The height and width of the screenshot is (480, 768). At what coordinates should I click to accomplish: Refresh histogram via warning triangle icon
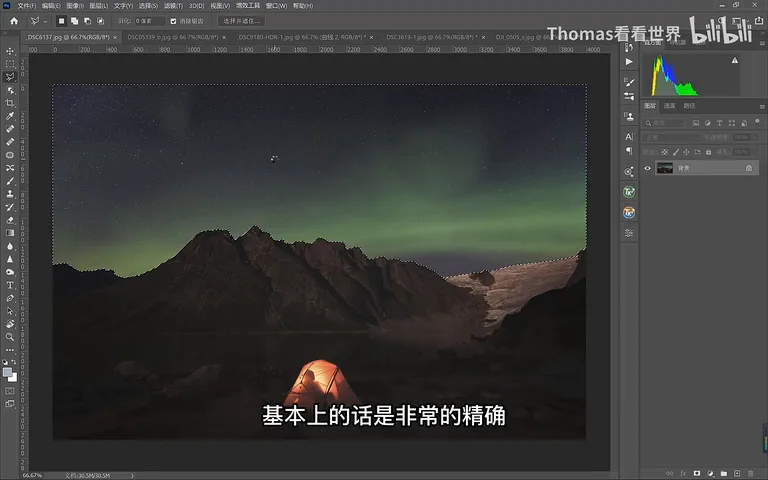pos(735,60)
